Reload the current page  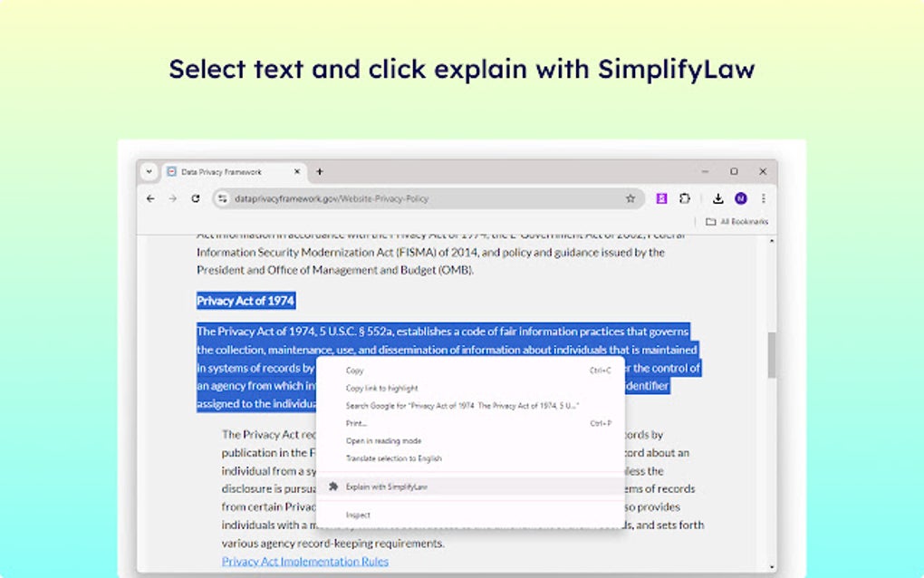point(196,198)
